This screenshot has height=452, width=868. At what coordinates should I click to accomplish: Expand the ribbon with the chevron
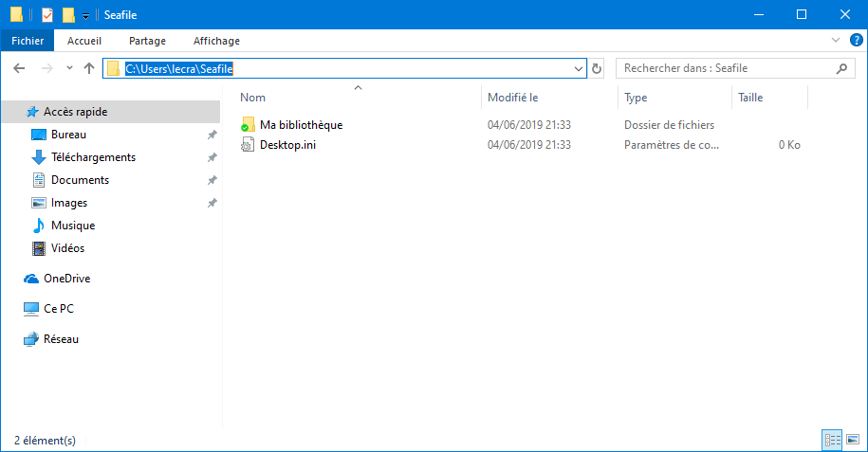836,40
